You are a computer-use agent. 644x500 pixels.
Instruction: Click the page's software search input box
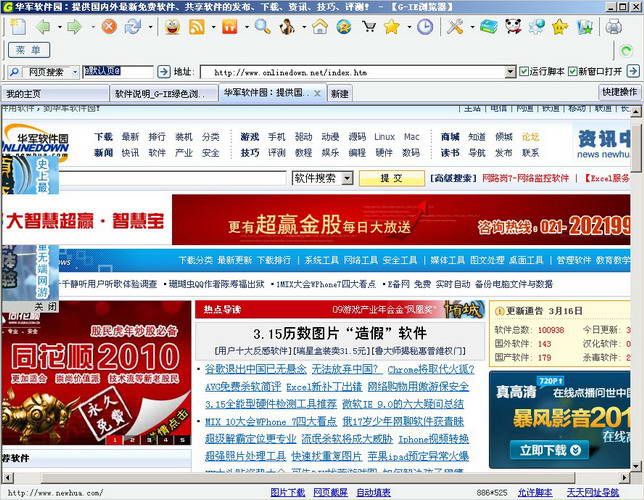173,178
